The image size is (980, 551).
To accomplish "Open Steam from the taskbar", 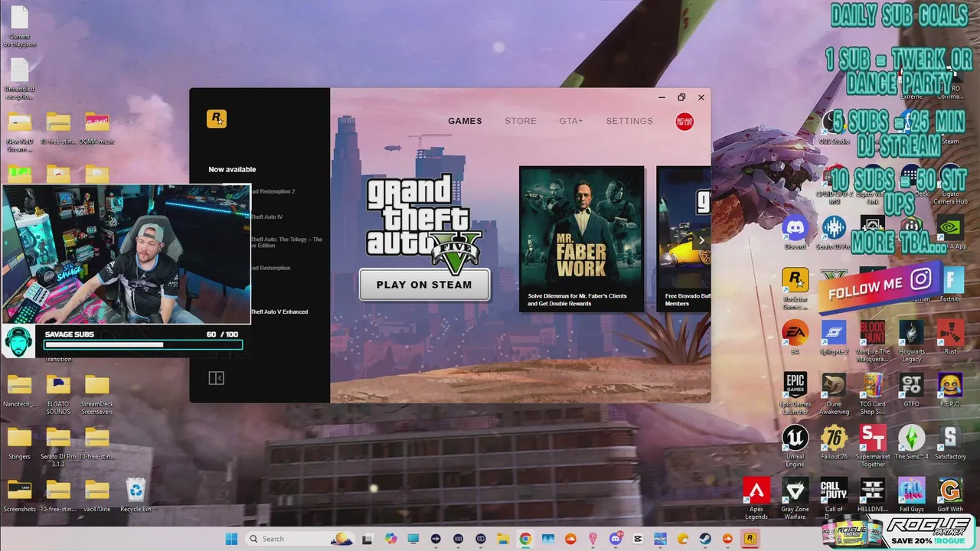I will (705, 539).
